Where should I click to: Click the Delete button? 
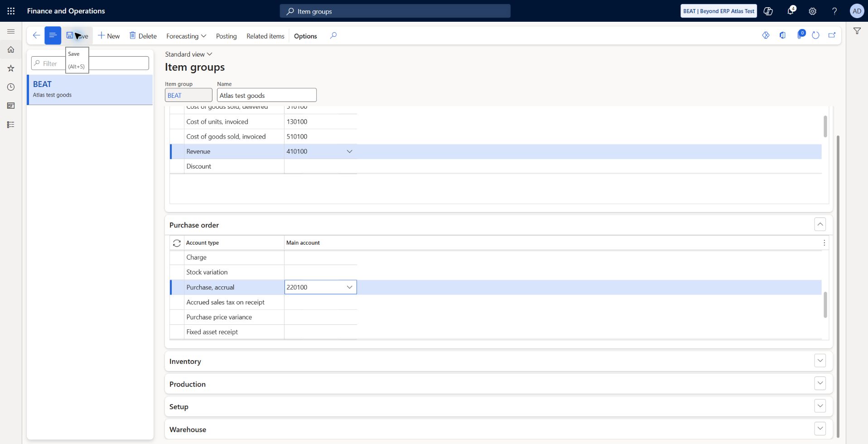[143, 36]
